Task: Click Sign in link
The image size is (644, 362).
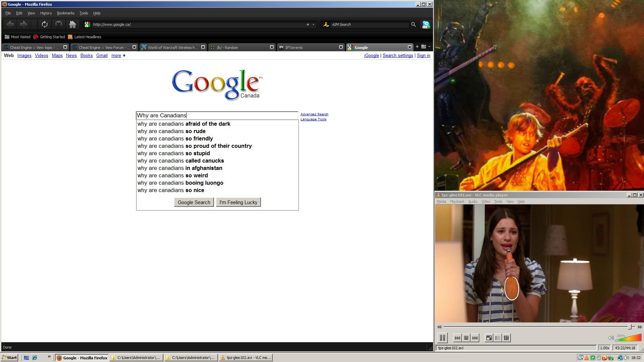Action: [423, 56]
